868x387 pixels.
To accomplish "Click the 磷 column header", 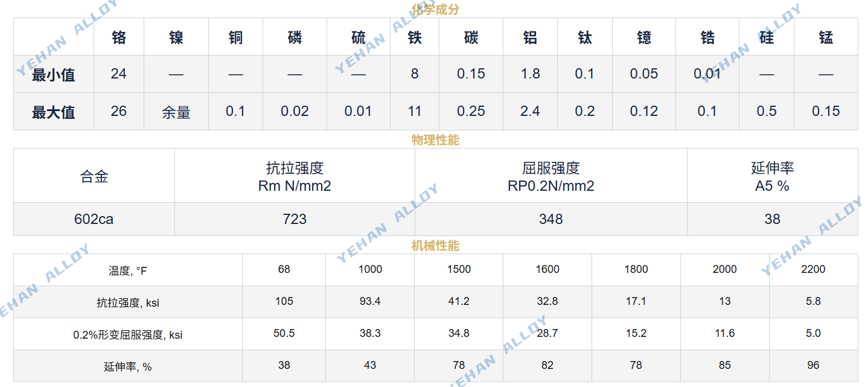I will (295, 37).
